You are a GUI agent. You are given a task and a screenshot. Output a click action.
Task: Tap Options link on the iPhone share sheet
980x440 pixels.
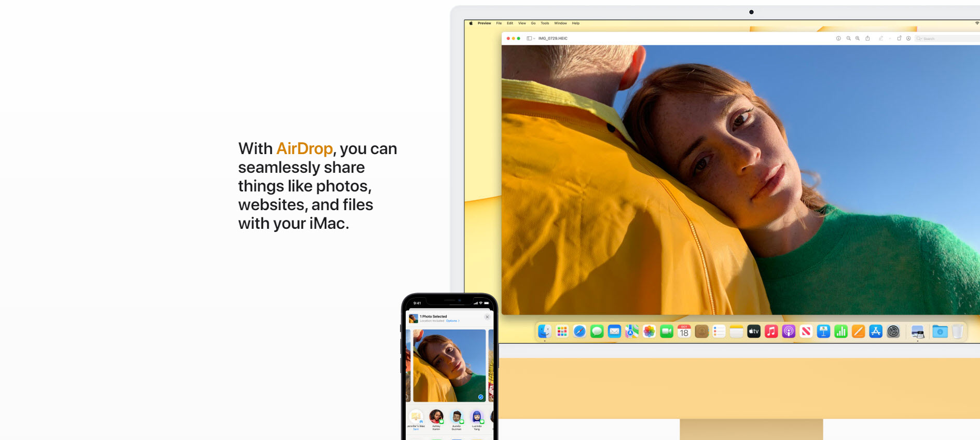pyautogui.click(x=452, y=321)
